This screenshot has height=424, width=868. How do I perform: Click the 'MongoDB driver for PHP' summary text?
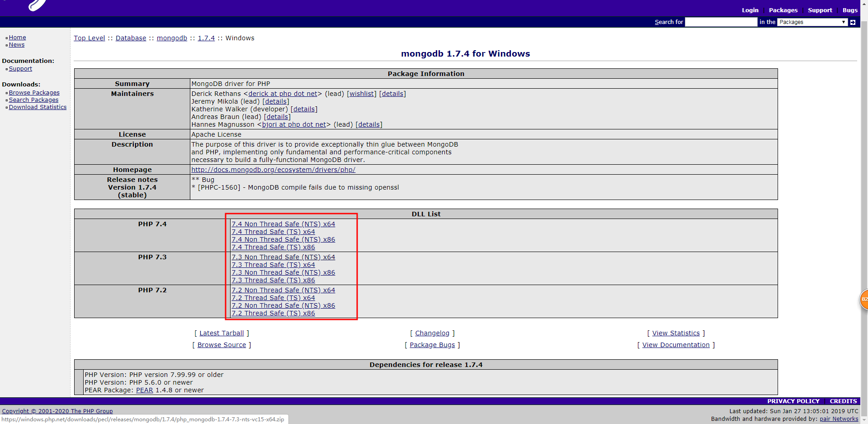coord(231,84)
